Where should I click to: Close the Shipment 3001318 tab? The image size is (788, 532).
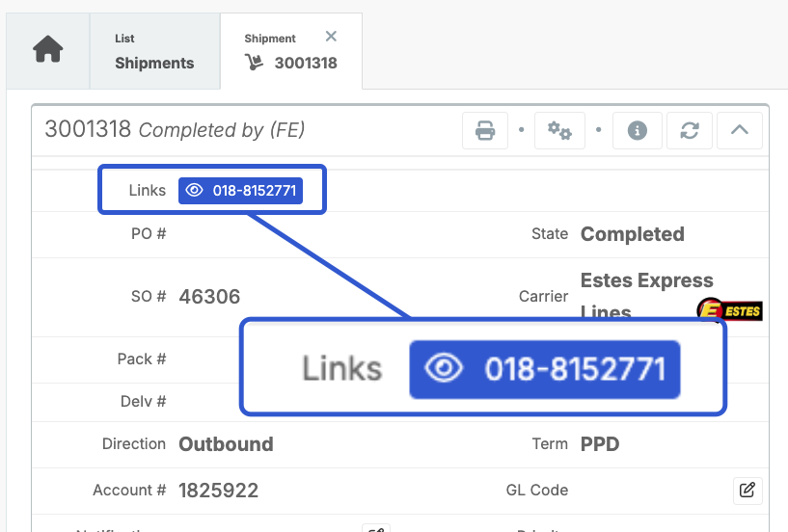coord(331,37)
